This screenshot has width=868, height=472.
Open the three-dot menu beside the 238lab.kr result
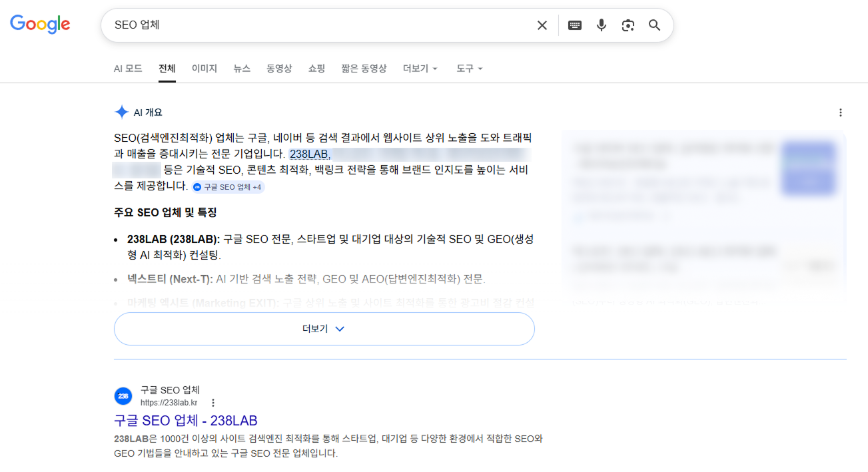[213, 402]
